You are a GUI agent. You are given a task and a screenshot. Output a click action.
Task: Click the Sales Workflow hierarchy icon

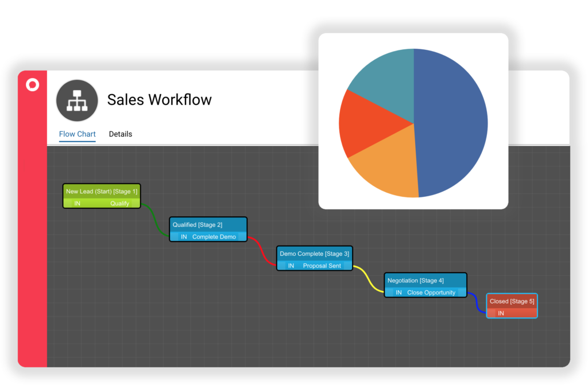[x=77, y=100]
